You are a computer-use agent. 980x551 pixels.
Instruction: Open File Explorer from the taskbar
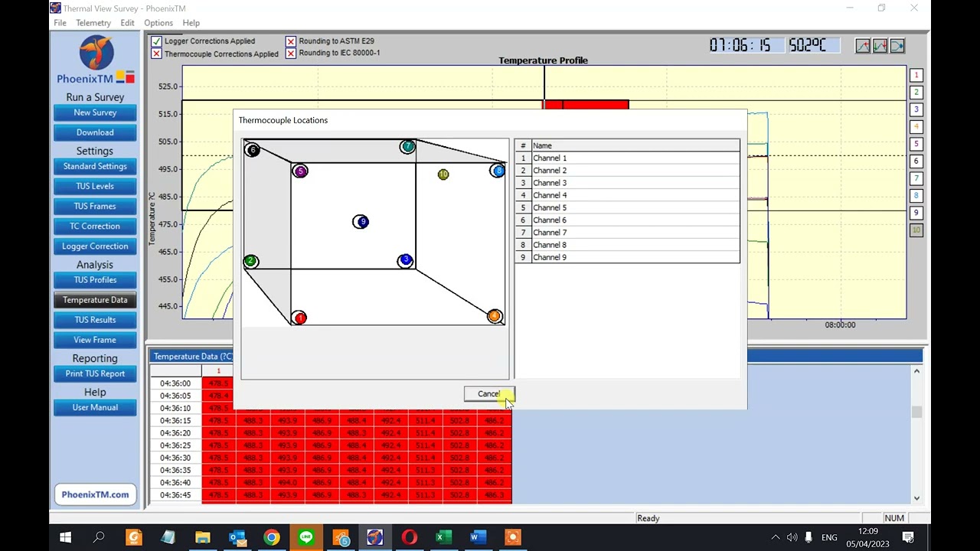point(203,537)
